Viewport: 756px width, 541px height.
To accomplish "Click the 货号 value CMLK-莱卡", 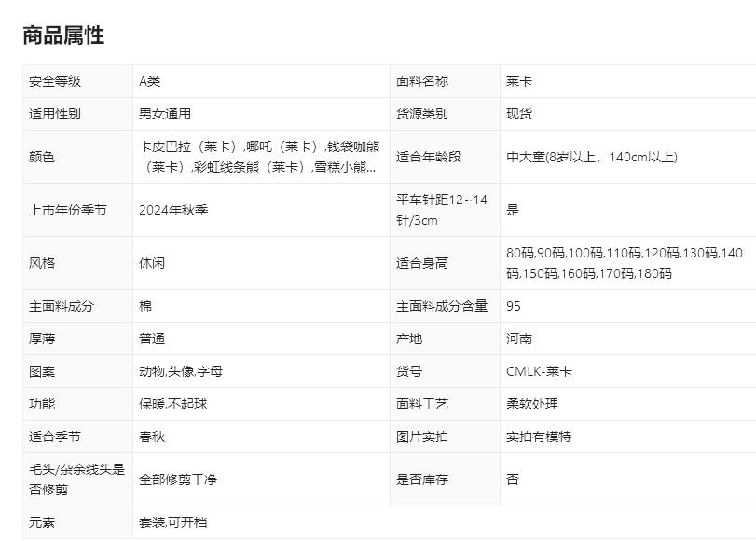I will point(539,371).
